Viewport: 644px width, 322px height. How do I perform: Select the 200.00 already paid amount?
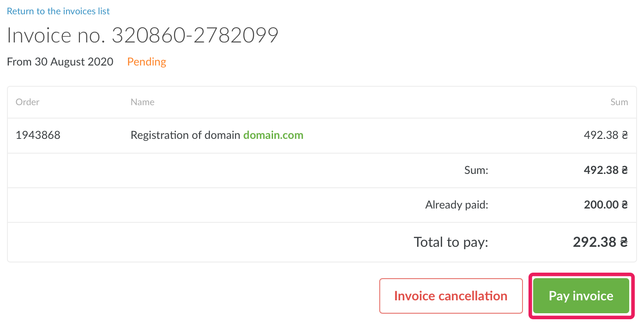[601, 205]
